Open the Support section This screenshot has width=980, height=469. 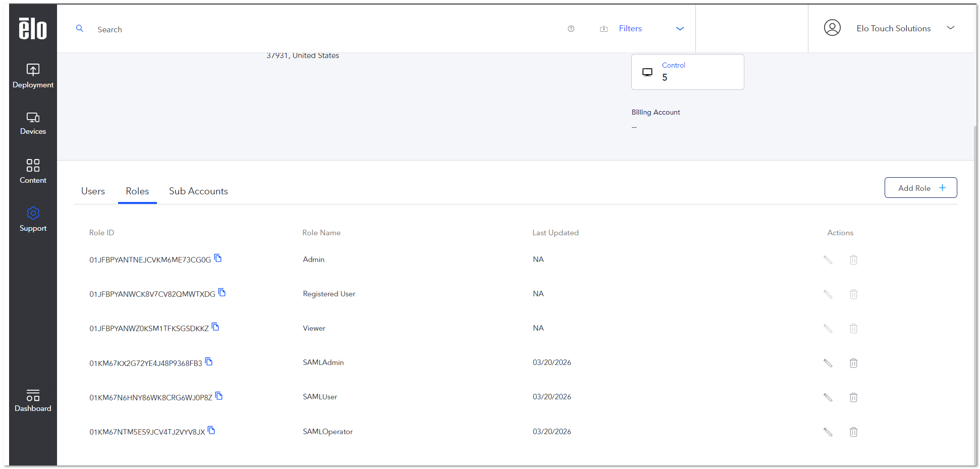point(33,220)
